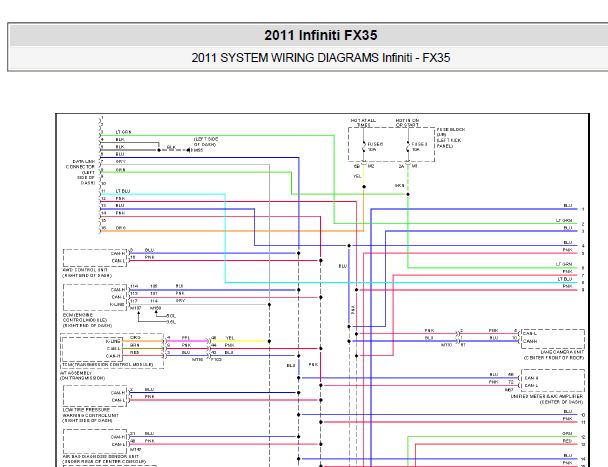Click the "LANE CAMERA UNIT" label
Screen dimensions: 608x467
click(562, 352)
